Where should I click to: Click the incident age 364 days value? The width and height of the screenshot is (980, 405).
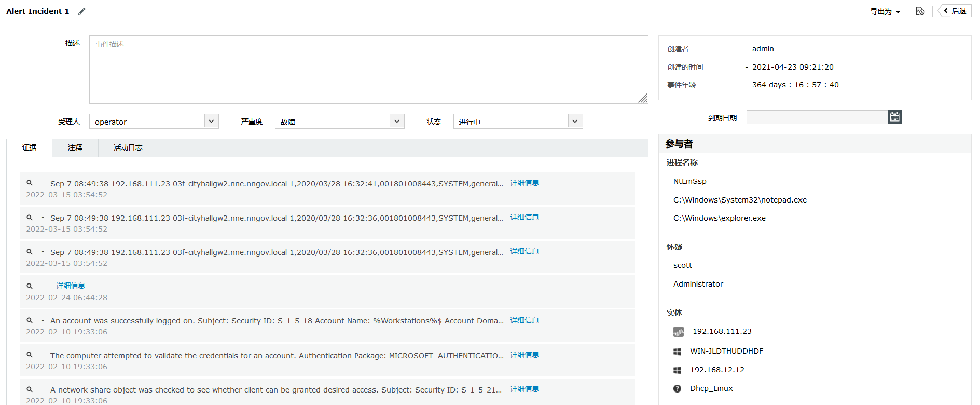[795, 85]
